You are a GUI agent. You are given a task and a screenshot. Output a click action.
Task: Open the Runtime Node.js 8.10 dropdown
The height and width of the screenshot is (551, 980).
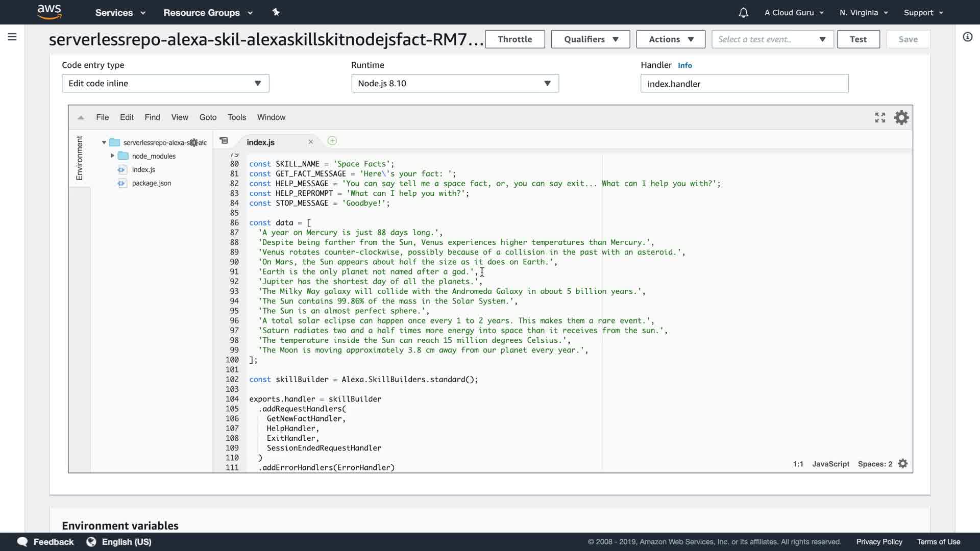pos(455,83)
